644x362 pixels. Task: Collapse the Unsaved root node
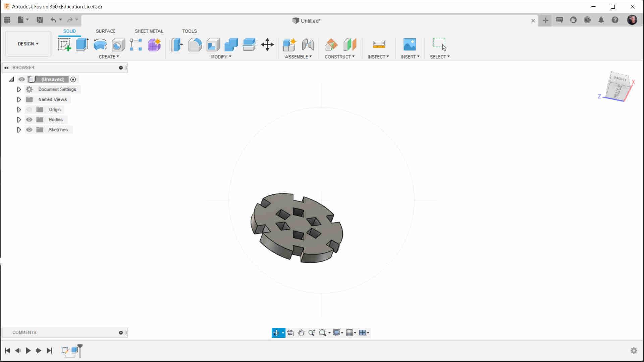[11, 79]
